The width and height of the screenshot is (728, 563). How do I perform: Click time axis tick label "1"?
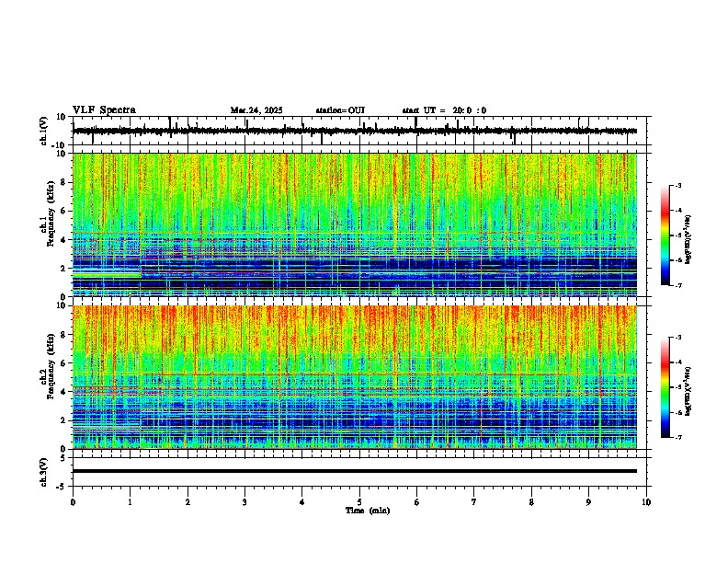130,502
